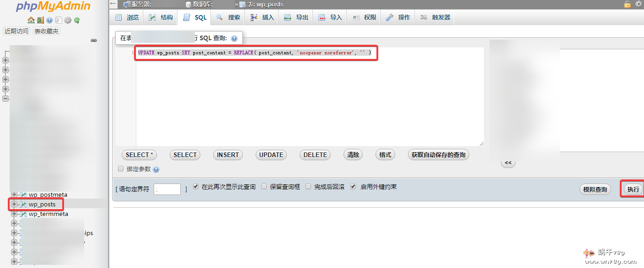
Task: Collapse the editor panel with << button
Action: 508,163
